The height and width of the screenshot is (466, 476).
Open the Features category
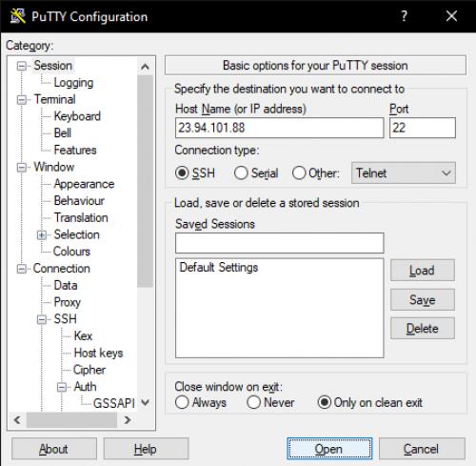tap(75, 150)
